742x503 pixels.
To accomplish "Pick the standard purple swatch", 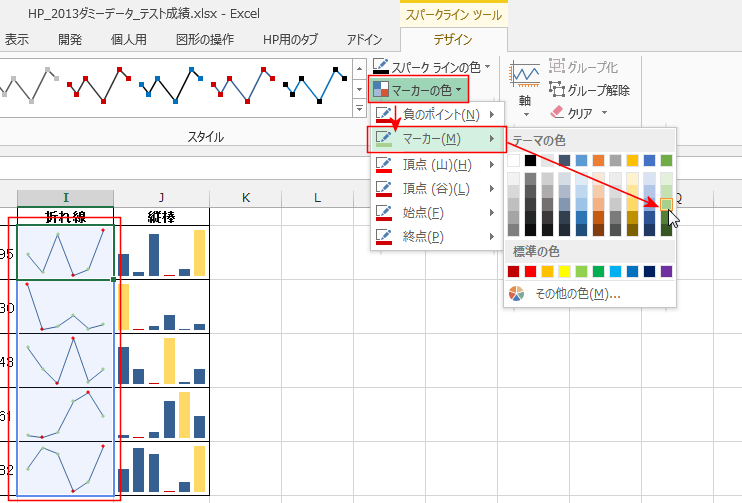I will pos(666,272).
